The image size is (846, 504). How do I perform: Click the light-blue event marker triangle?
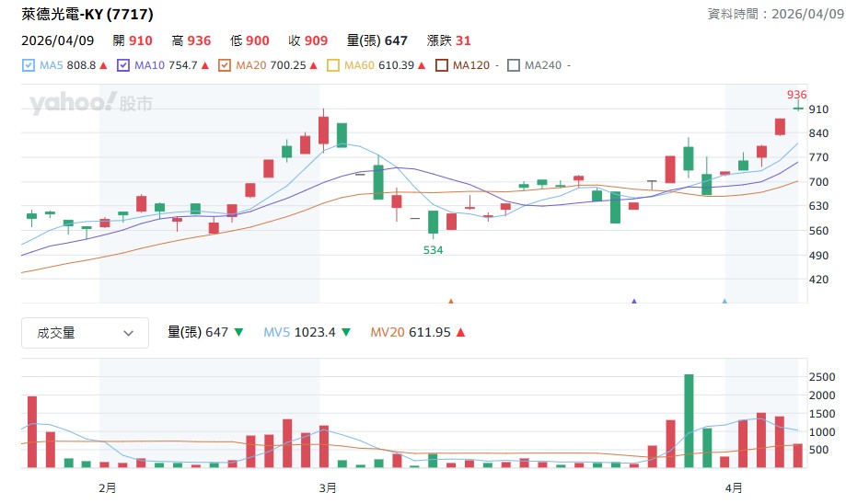coord(724,302)
